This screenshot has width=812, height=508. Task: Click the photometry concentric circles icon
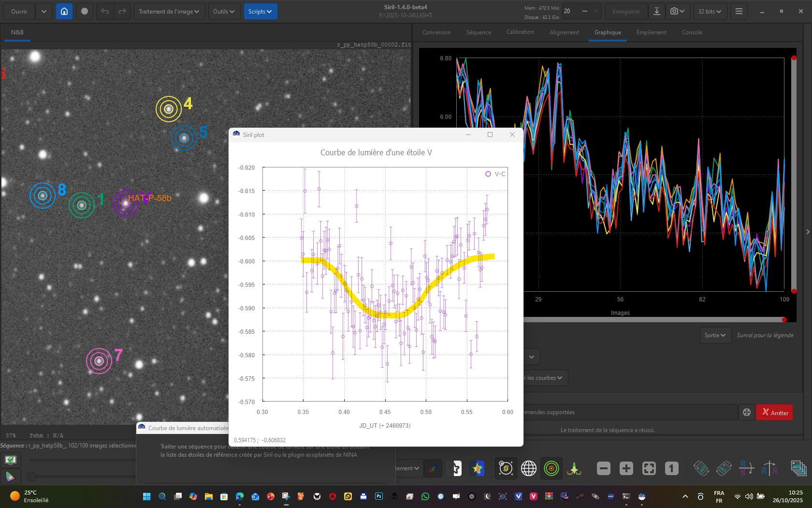point(551,468)
